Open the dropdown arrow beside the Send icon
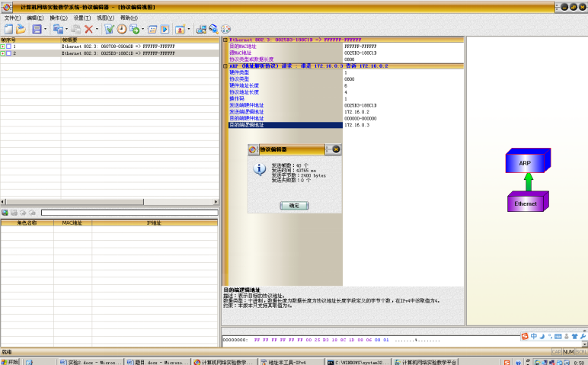The width and height of the screenshot is (588, 365). (x=143, y=29)
